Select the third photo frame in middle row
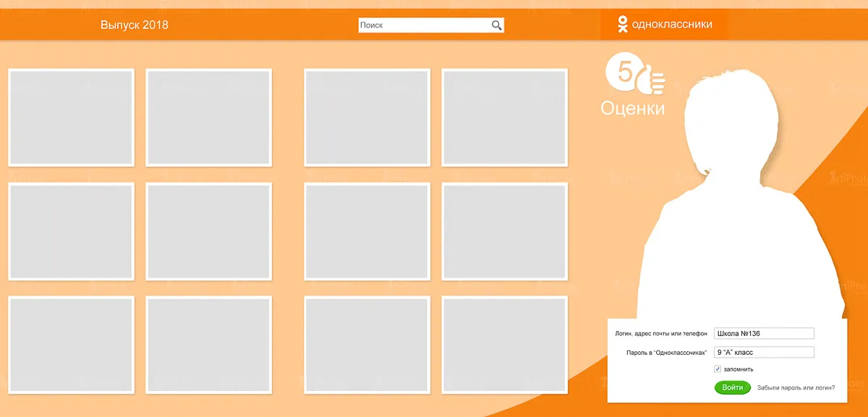 [x=367, y=231]
